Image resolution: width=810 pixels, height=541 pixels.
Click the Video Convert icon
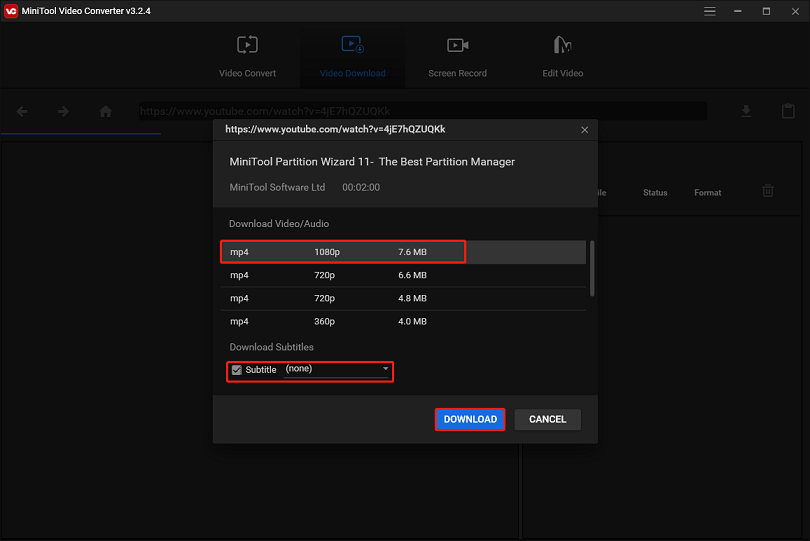[247, 45]
